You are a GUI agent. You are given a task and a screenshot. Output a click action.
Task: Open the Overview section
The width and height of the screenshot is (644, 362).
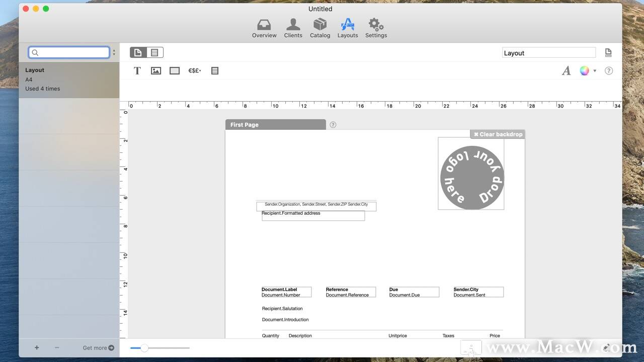[x=264, y=28]
